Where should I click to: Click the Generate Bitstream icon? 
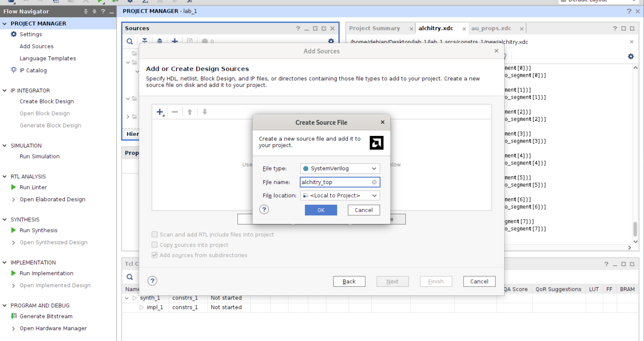[14, 316]
